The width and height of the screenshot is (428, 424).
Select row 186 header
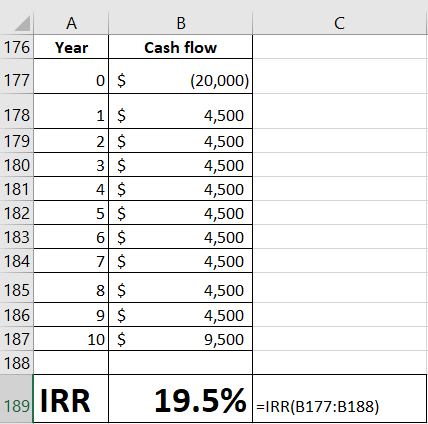tap(17, 315)
